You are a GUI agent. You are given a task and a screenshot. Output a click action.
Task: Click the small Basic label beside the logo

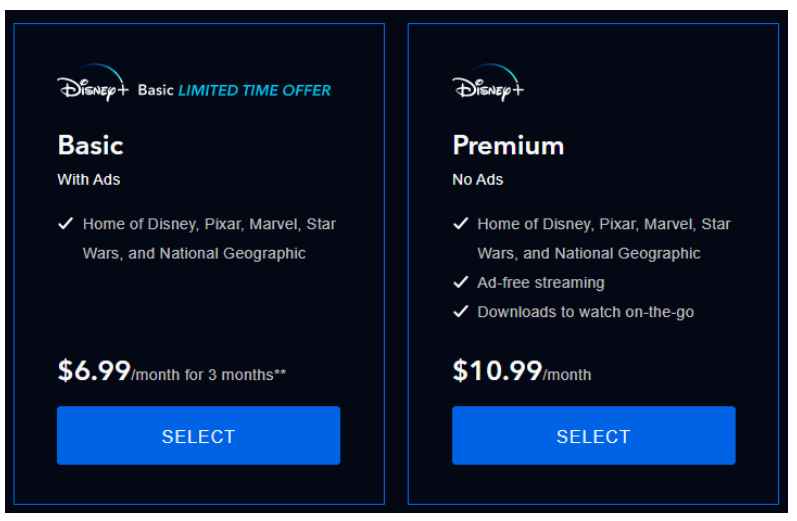coord(156,90)
